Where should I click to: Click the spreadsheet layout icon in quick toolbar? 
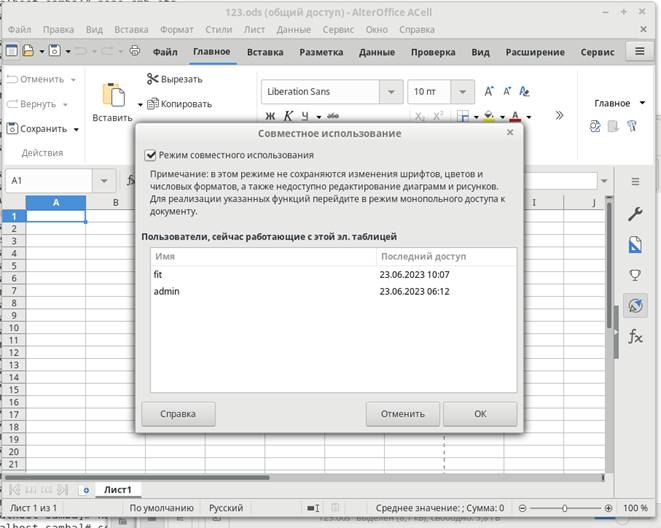[11, 51]
